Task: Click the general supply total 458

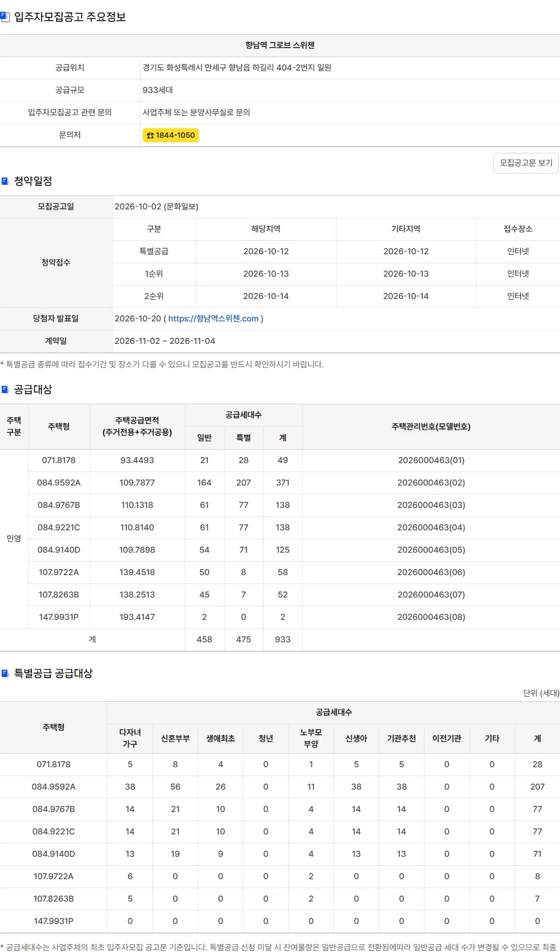Action: (x=204, y=640)
